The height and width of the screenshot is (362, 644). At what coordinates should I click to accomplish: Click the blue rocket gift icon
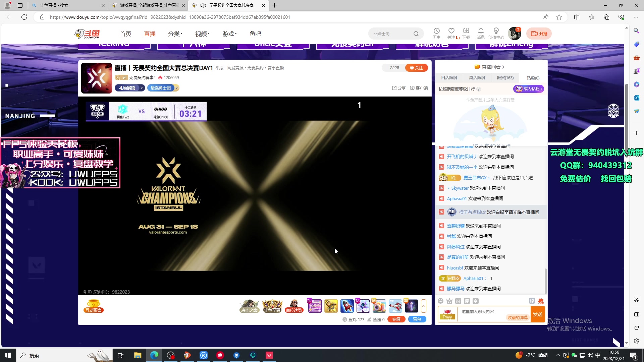point(347,306)
